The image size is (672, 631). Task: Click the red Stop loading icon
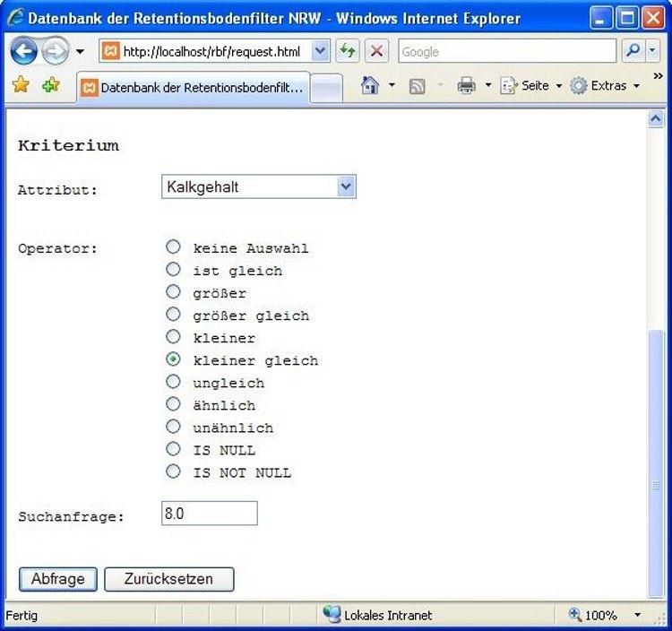tap(376, 51)
